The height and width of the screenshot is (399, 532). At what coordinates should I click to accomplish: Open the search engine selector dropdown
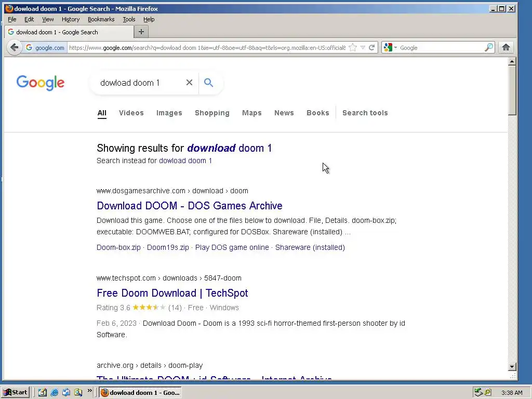[390, 48]
